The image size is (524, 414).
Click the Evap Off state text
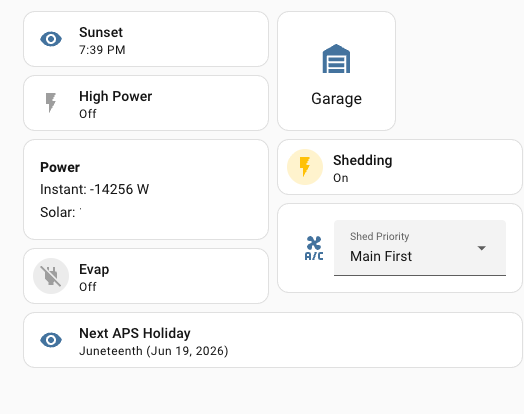coord(88,287)
